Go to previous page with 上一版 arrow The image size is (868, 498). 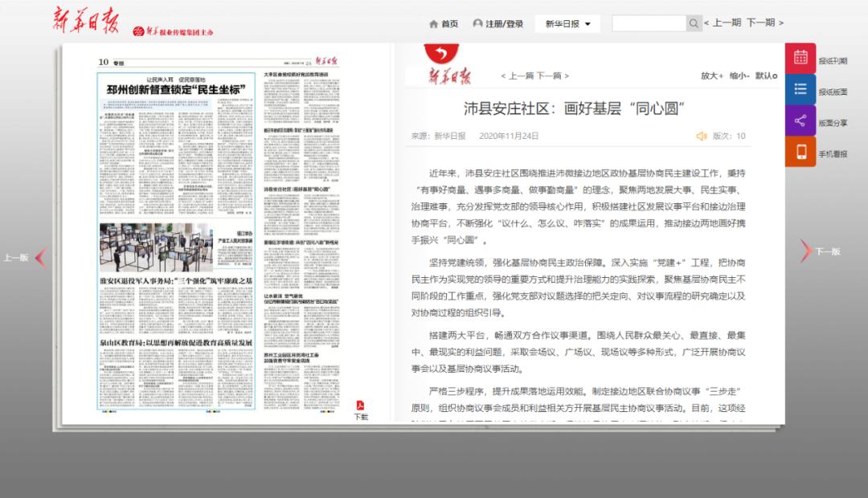40,257
